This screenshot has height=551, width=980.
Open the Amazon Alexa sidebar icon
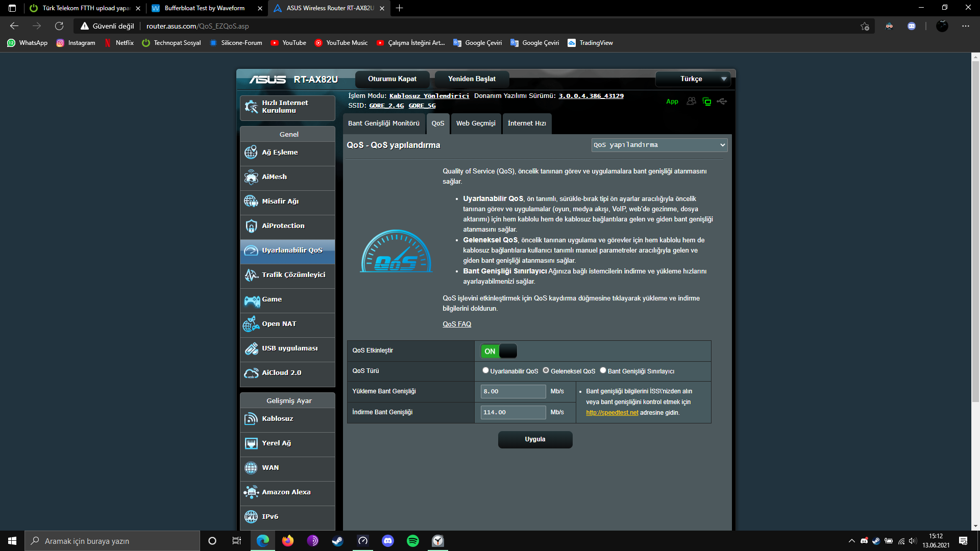pyautogui.click(x=251, y=492)
